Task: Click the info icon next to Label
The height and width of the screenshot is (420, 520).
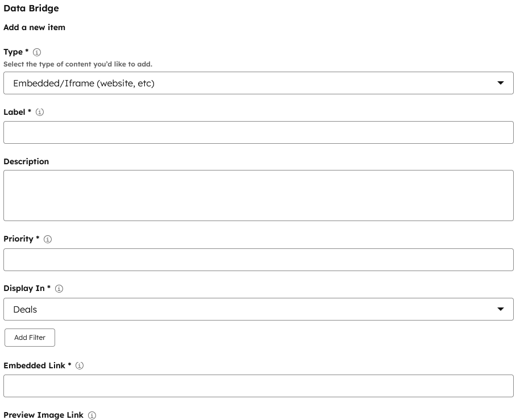Action: click(x=40, y=113)
